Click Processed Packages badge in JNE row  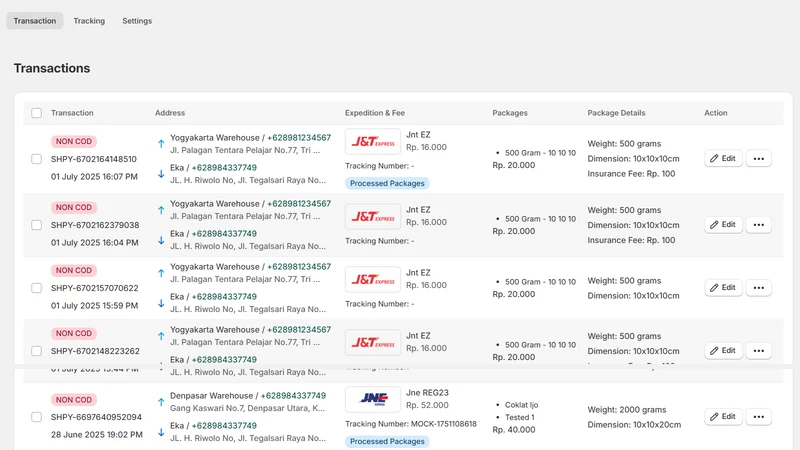(x=387, y=441)
